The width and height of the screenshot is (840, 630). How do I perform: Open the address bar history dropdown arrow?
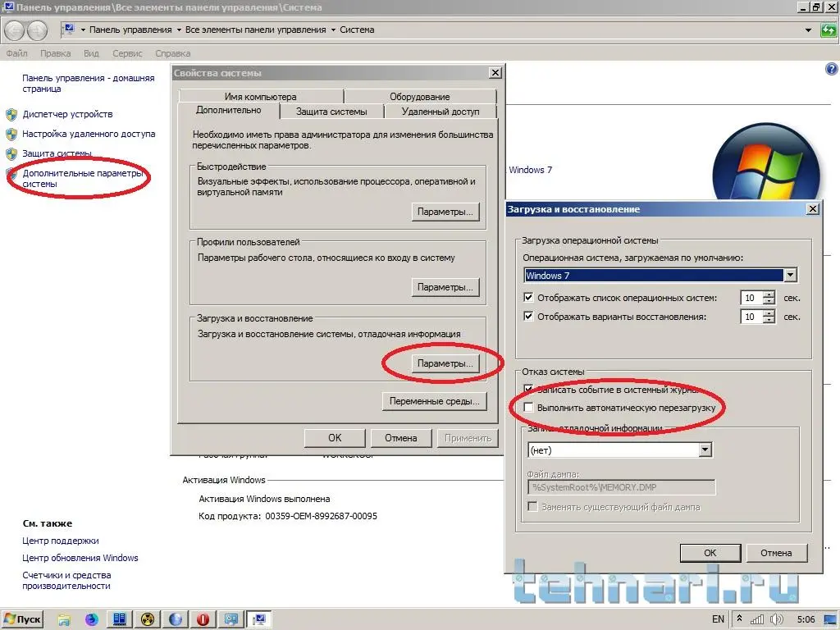pyautogui.click(x=808, y=30)
